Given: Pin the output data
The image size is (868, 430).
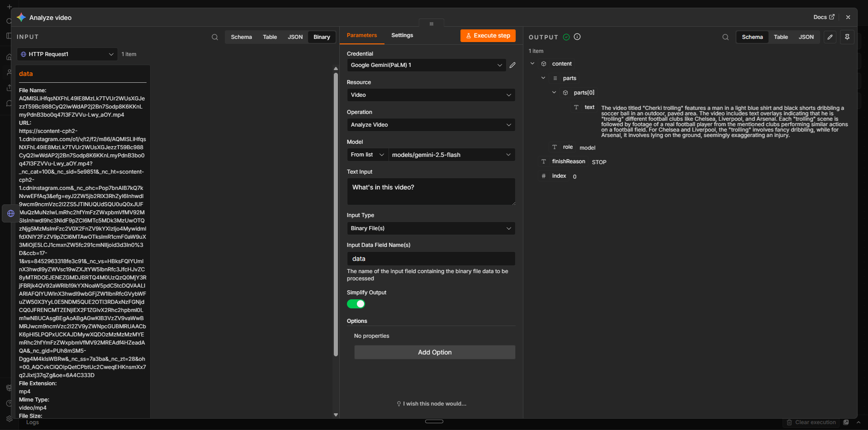Looking at the screenshot, I should coord(847,37).
